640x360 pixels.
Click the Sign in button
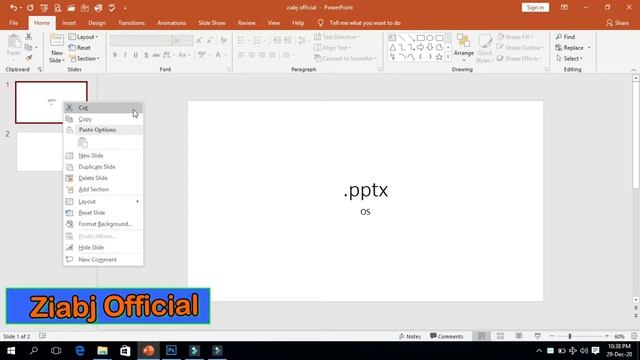click(x=535, y=7)
